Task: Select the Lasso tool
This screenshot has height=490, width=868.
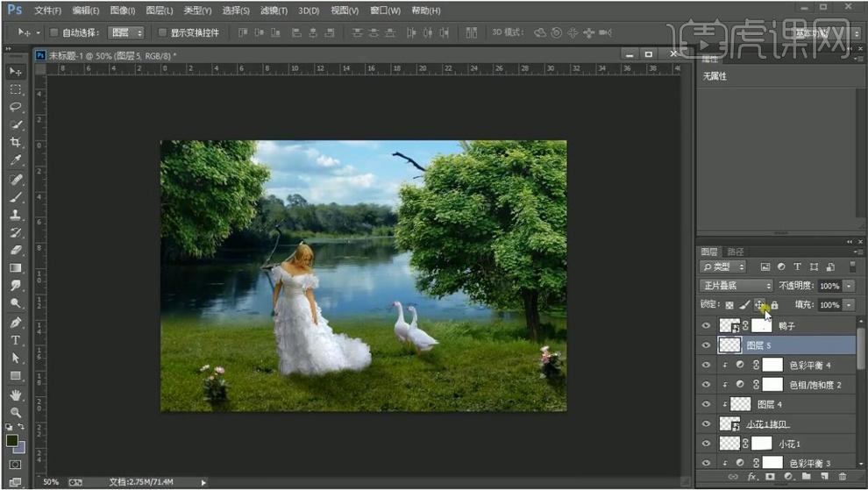Action: click(16, 107)
